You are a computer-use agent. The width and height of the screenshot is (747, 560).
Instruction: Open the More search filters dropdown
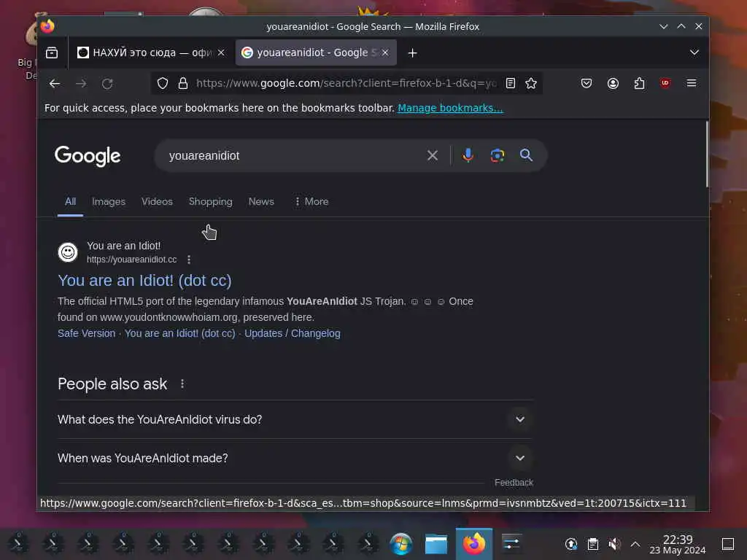(x=311, y=201)
